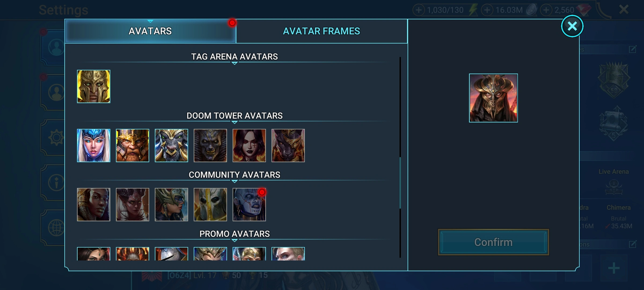Pick the red-bearded dwarf king avatar

[133, 146]
